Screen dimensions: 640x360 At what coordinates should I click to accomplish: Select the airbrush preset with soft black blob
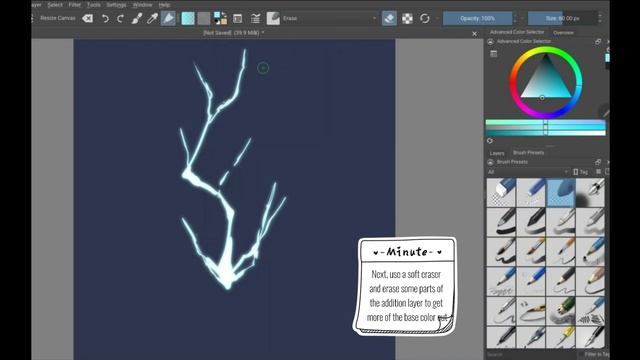(590, 192)
